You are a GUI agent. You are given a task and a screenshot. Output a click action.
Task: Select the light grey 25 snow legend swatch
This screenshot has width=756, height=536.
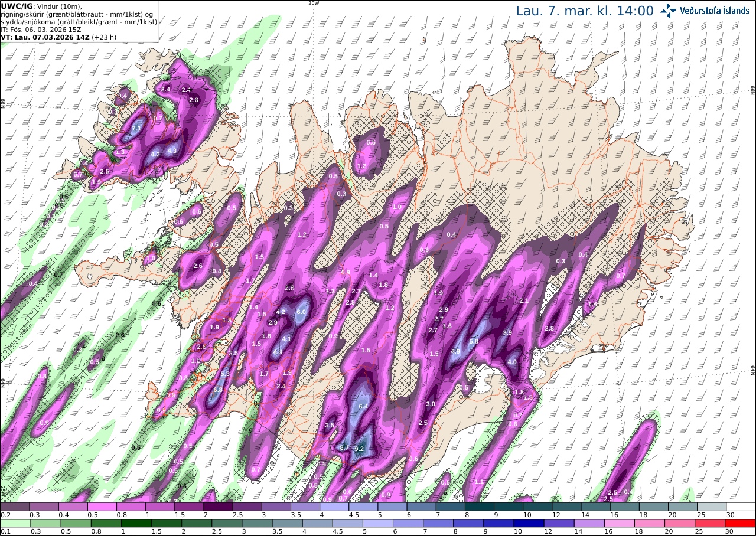pyautogui.click(x=712, y=506)
